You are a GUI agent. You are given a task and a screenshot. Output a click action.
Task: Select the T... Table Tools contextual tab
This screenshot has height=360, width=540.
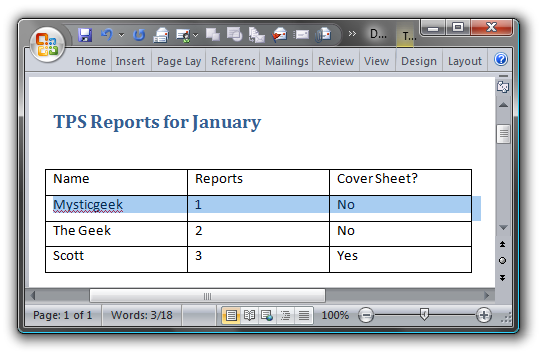coord(409,36)
